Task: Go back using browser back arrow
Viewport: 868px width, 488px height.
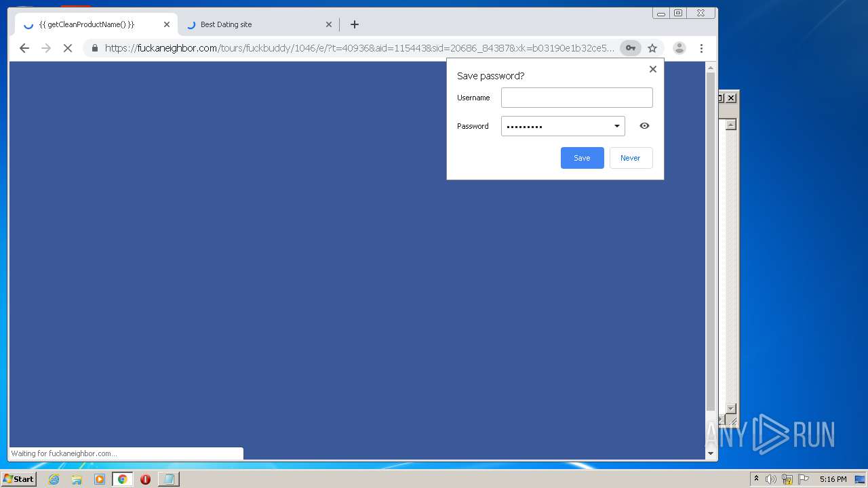Action: [x=24, y=48]
